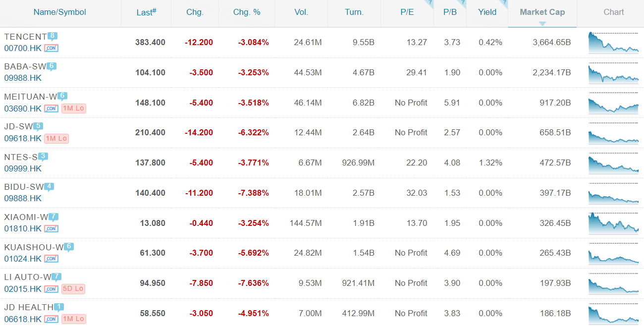Click the 5D Lo badge for LI AUTO-W
The height and width of the screenshot is (328, 644).
pyautogui.click(x=73, y=289)
